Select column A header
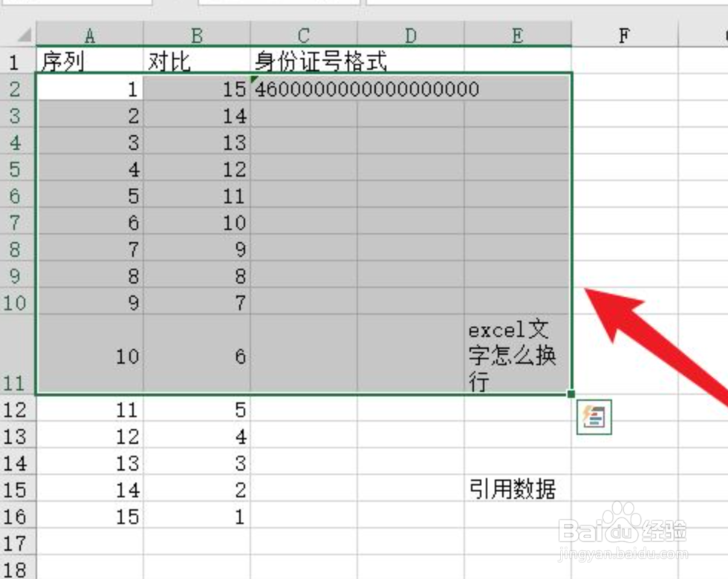 point(90,35)
